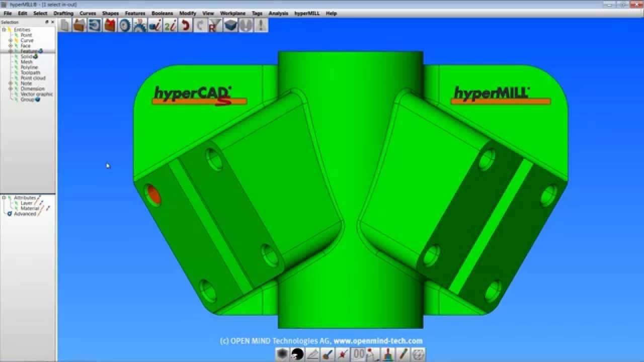Image resolution: width=644 pixels, height=362 pixels.
Task: Click the colored workplane axis bottom icon
Action: click(x=388, y=354)
